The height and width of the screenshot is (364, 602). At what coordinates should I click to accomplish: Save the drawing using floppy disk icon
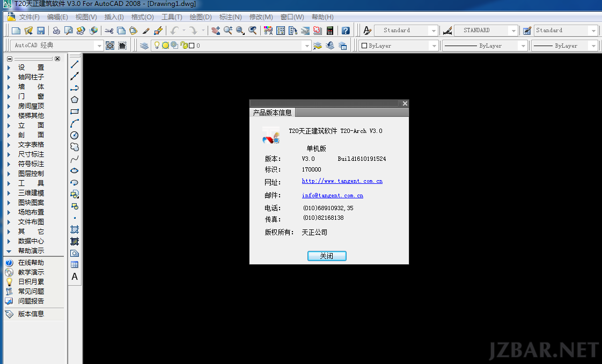tap(41, 31)
